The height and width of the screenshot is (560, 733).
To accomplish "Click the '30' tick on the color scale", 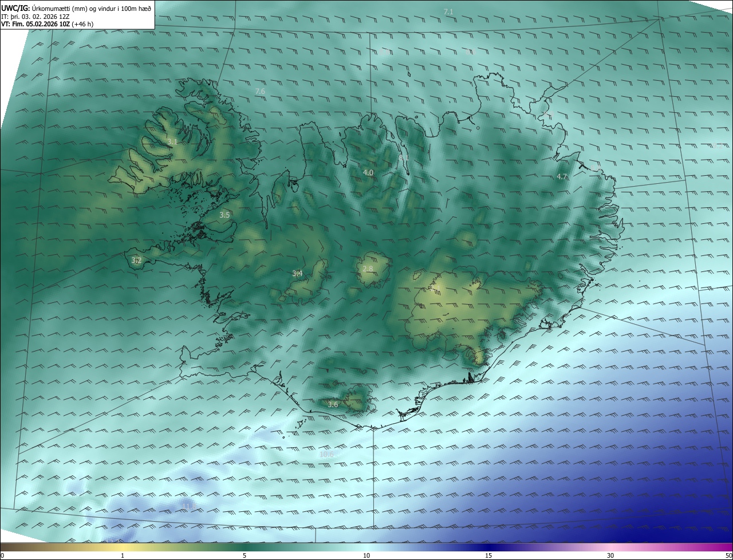I will (610, 555).
